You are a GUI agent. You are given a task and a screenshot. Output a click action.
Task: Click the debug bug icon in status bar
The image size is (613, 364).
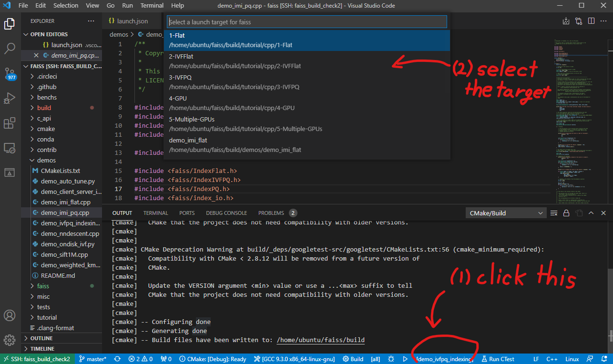pyautogui.click(x=391, y=359)
